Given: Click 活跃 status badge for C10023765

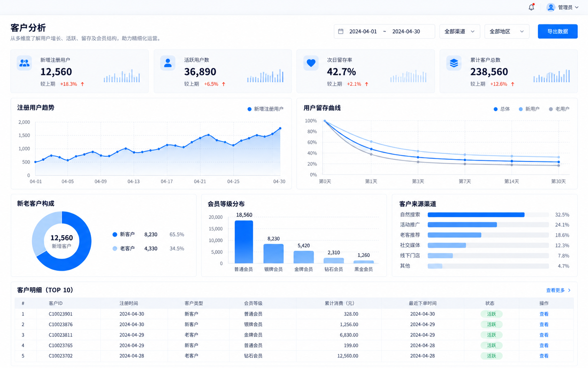Looking at the screenshot, I should [x=491, y=345].
